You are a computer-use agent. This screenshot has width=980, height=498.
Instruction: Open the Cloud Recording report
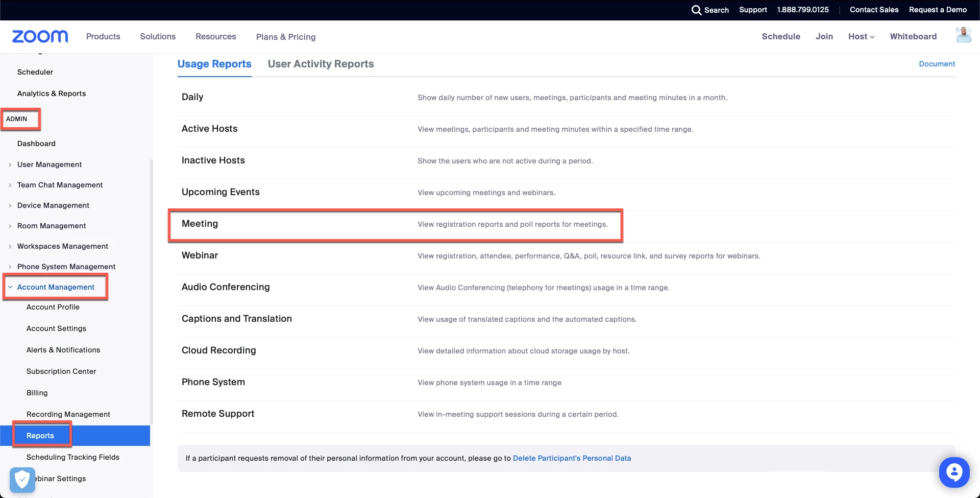pos(219,350)
